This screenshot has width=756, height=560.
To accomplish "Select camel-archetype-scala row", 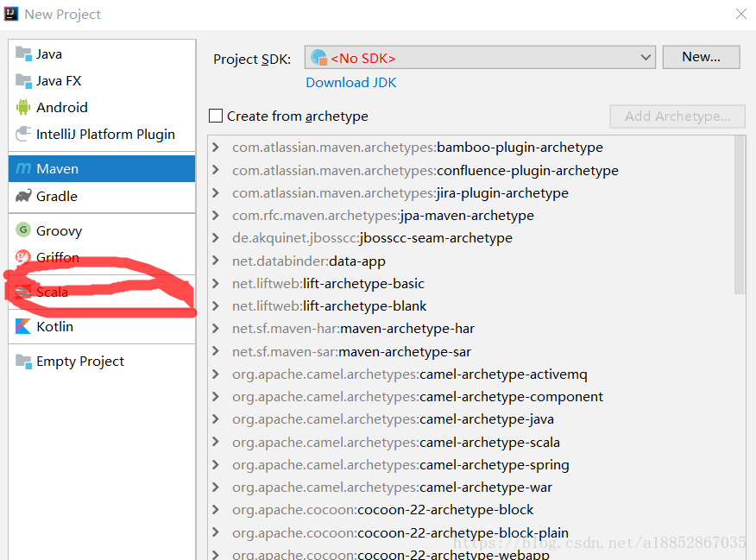I will pos(471,442).
